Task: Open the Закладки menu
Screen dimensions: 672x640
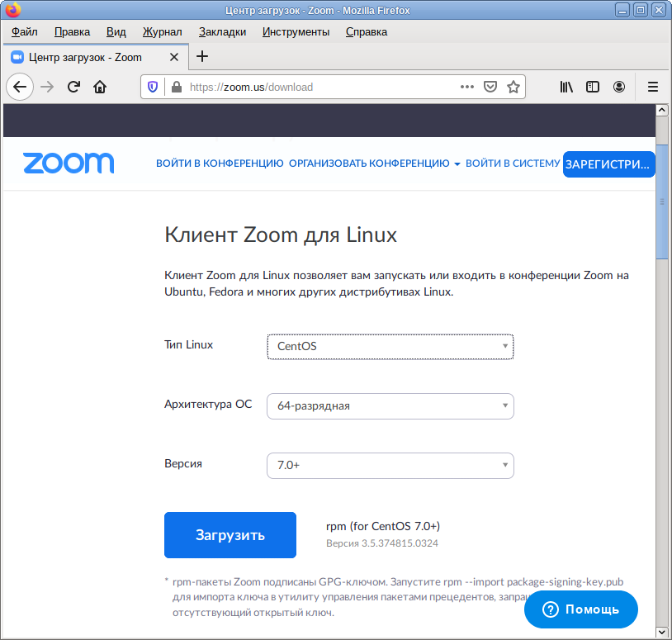Action: click(x=222, y=31)
